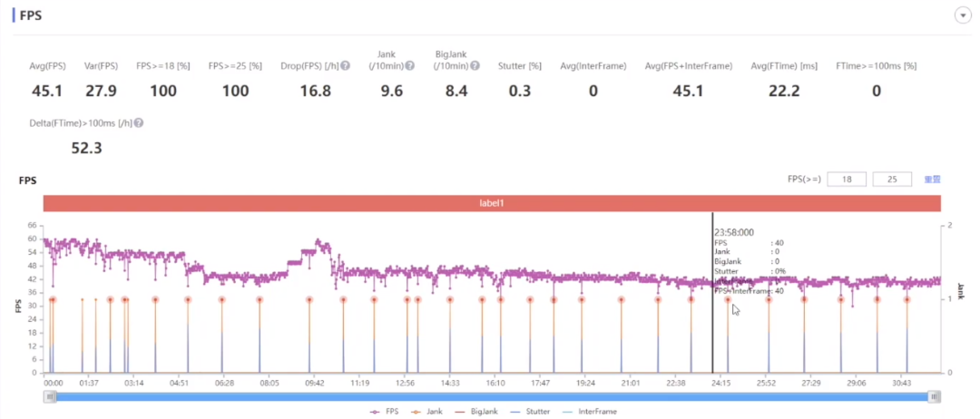This screenshot has width=980, height=419.
Task: Click the help icon next to Drop(FPS) [/h]
Action: click(345, 66)
